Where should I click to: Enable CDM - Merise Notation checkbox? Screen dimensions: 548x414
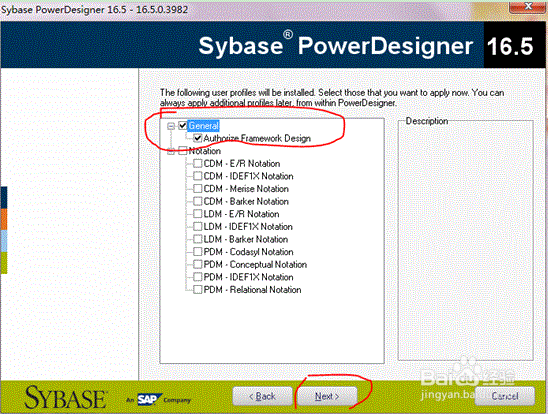click(198, 188)
